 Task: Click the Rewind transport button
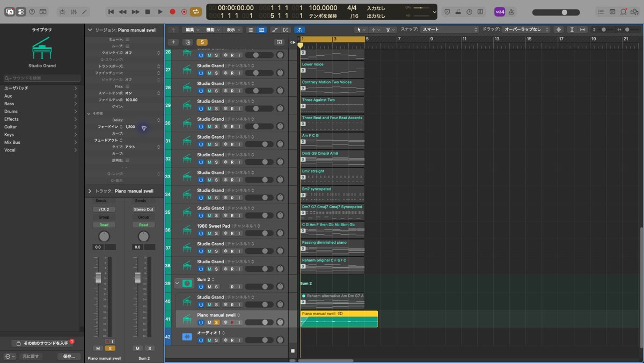pyautogui.click(x=123, y=12)
